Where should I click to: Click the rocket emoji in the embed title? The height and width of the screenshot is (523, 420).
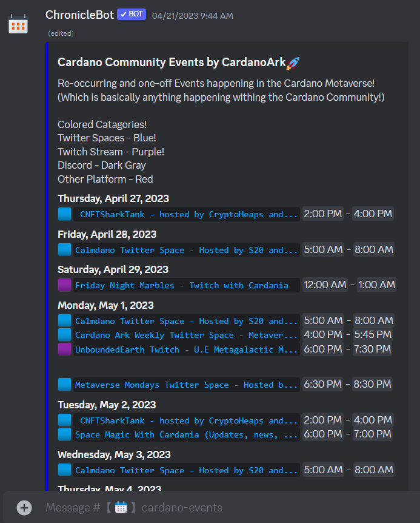point(293,62)
